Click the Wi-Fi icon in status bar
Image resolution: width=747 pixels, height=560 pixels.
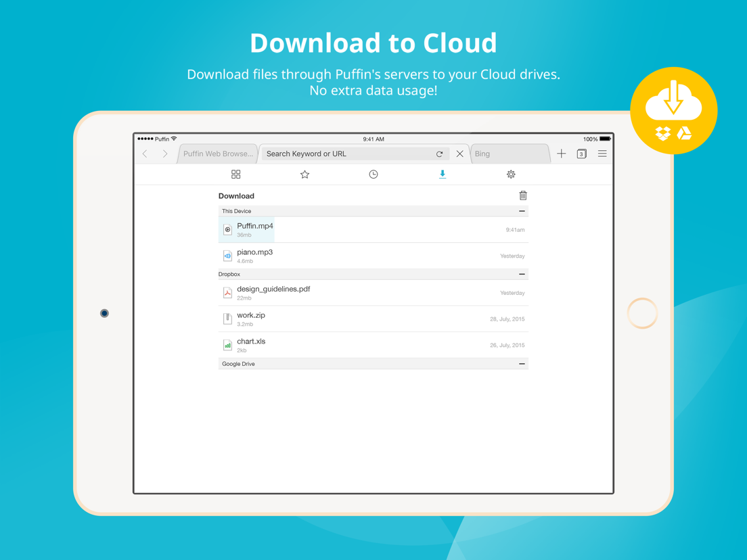point(174,139)
